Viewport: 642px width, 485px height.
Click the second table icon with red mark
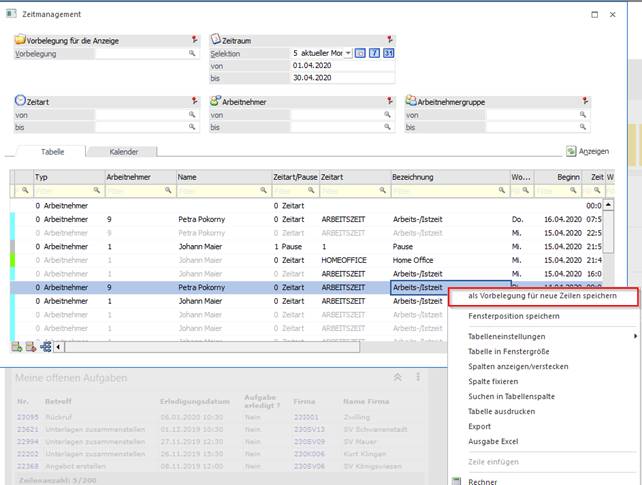(x=31, y=347)
